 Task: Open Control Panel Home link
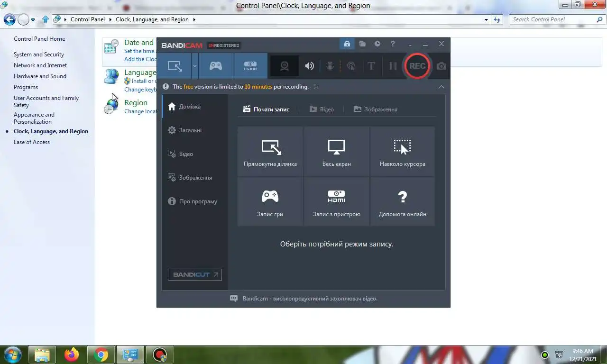coord(39,39)
